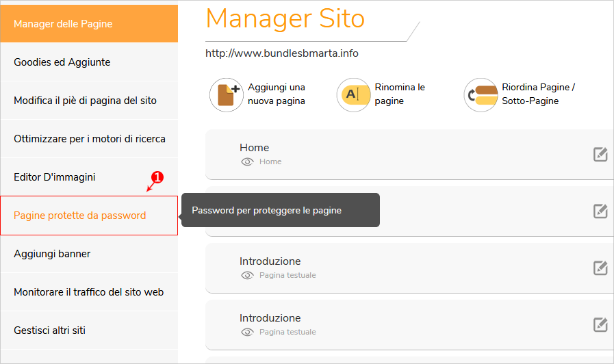
Task: Edit the Home page with pencil icon
Action: tap(600, 155)
